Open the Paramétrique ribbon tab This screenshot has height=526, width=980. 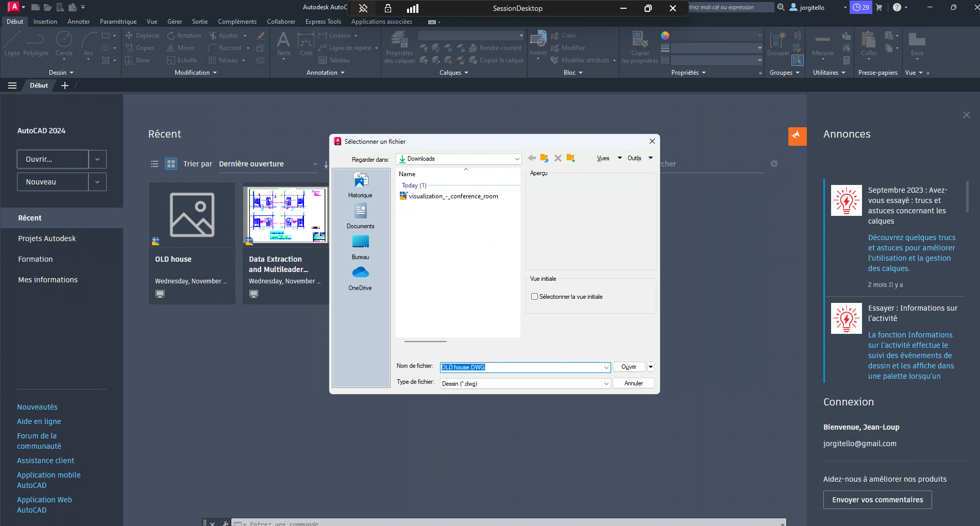point(118,22)
